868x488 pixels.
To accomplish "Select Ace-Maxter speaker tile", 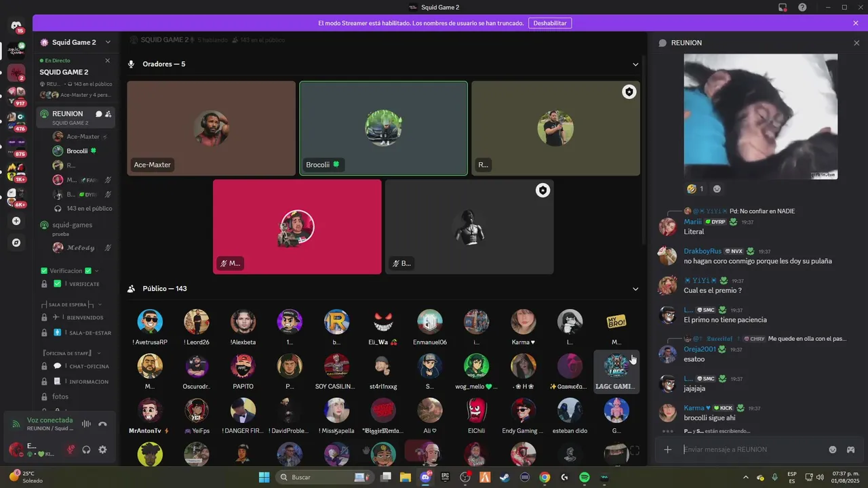I will [212, 129].
